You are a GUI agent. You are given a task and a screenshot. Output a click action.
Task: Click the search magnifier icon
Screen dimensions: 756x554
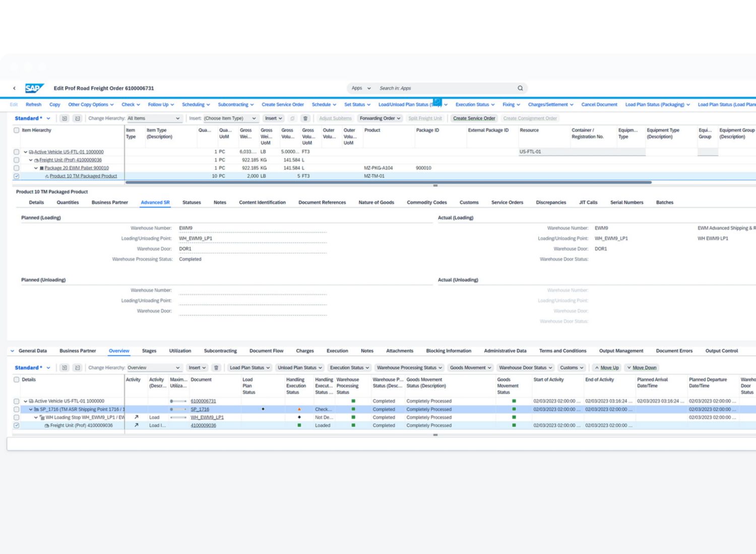coord(520,88)
